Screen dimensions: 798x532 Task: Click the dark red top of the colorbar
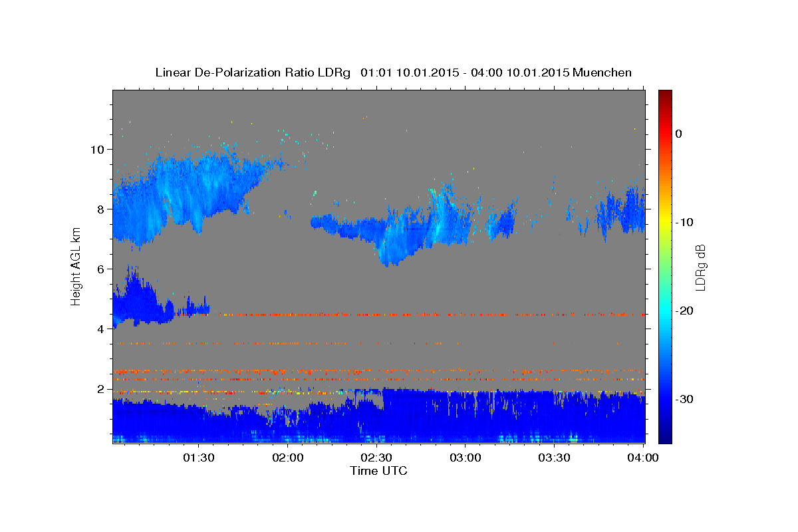[665, 94]
